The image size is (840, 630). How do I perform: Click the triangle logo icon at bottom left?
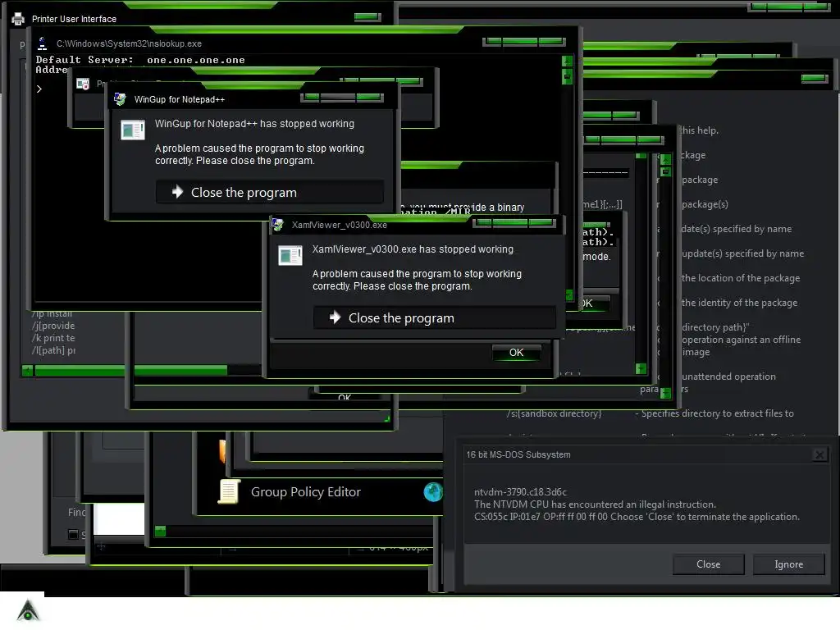29,610
